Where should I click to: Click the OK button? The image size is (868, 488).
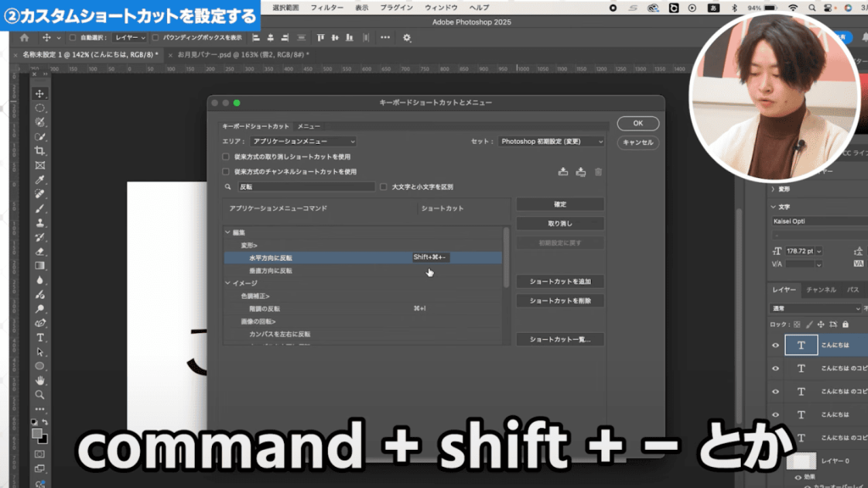click(x=637, y=124)
